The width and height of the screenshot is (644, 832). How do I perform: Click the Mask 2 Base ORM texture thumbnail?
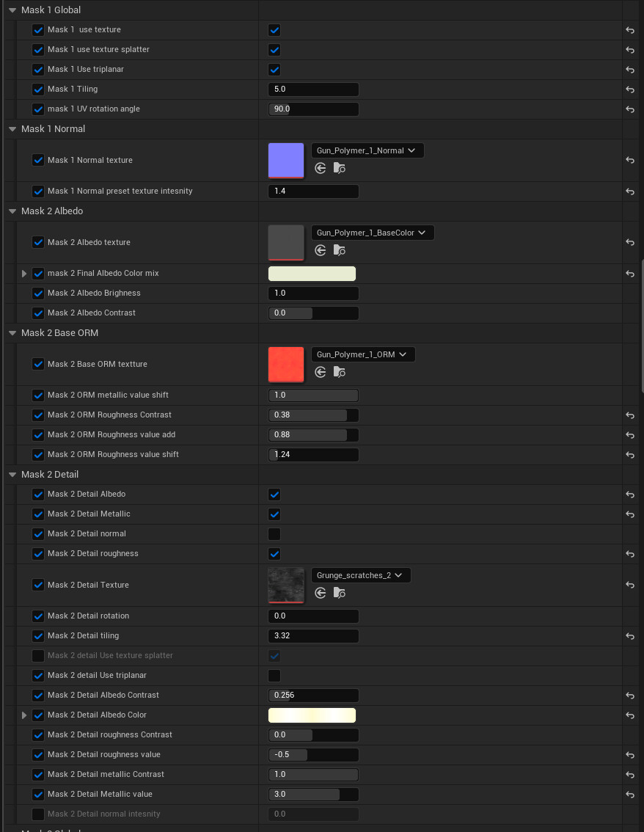click(286, 365)
